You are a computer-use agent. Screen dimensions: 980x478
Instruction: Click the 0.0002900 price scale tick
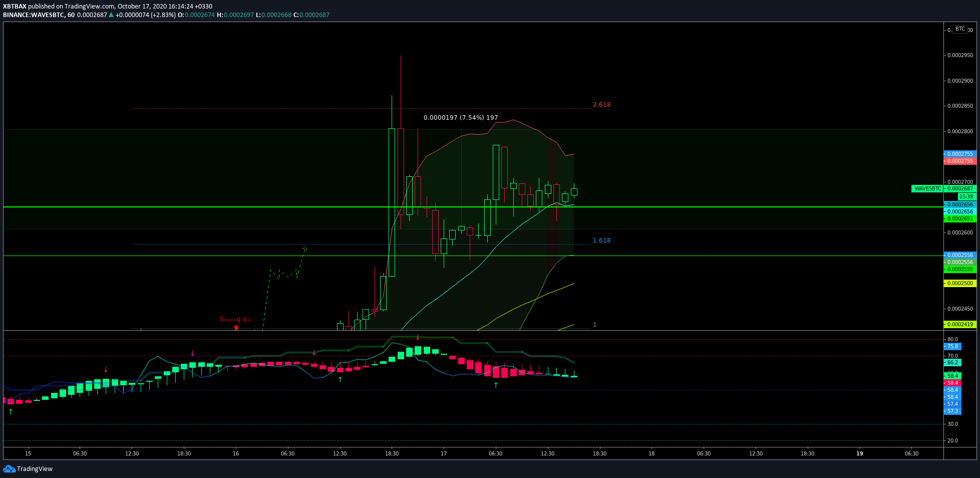[x=960, y=81]
